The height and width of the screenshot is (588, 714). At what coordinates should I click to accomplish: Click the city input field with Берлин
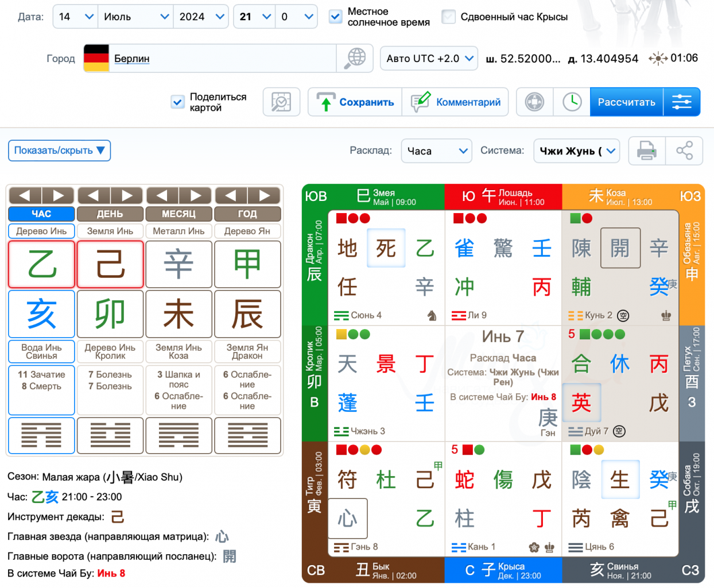[221, 59]
